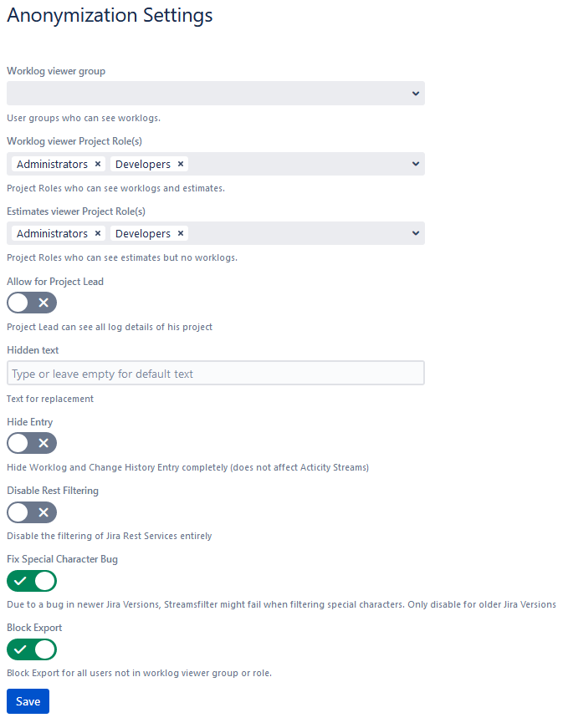Remove Administrators from Worklog viewer Project Roles
The image size is (568, 728).
[98, 164]
